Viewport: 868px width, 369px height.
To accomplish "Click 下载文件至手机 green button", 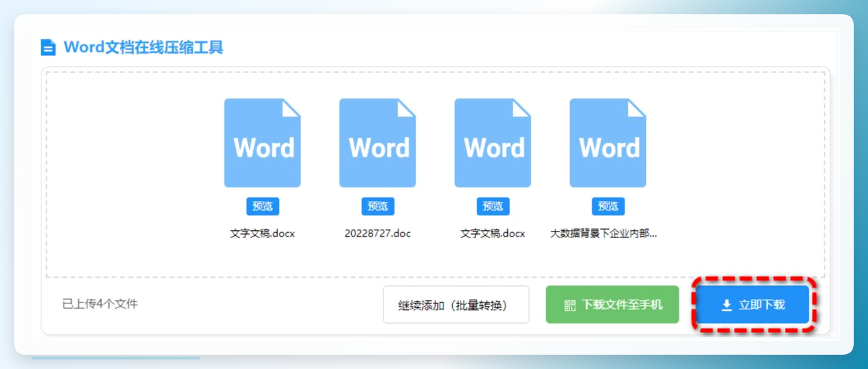I will [612, 305].
